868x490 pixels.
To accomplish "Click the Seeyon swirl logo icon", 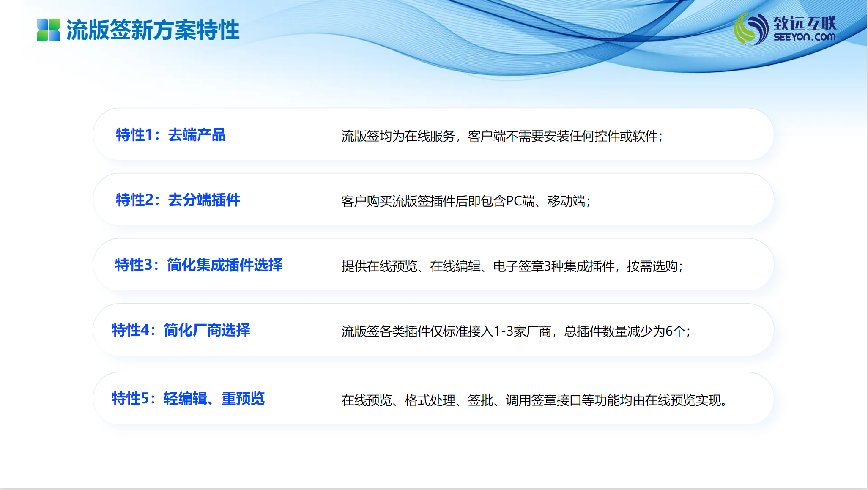I will tap(751, 29).
